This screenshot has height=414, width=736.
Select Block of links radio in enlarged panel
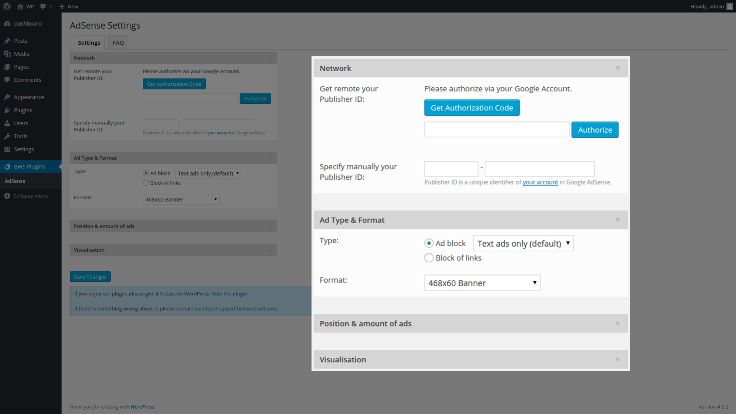[429, 258]
